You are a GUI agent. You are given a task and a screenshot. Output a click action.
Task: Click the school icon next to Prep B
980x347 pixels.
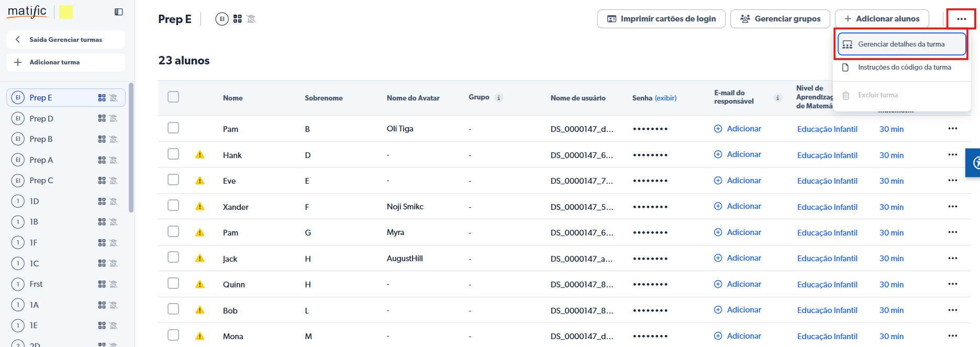point(114,139)
